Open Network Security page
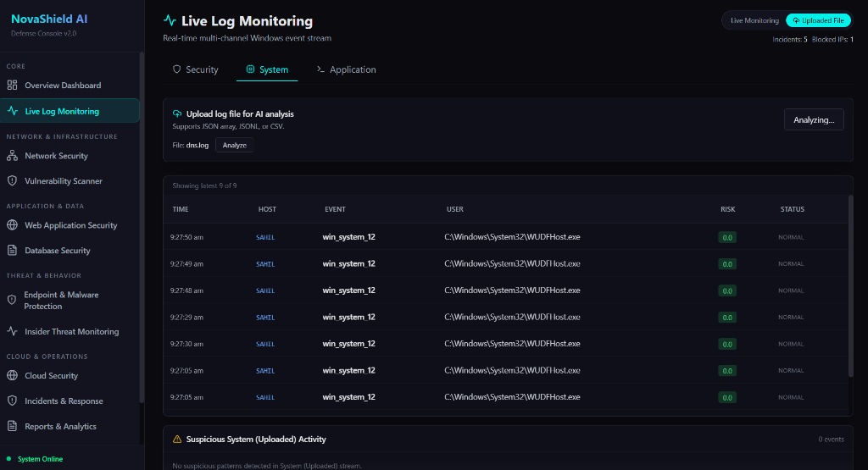868x470 pixels. [x=70, y=156]
